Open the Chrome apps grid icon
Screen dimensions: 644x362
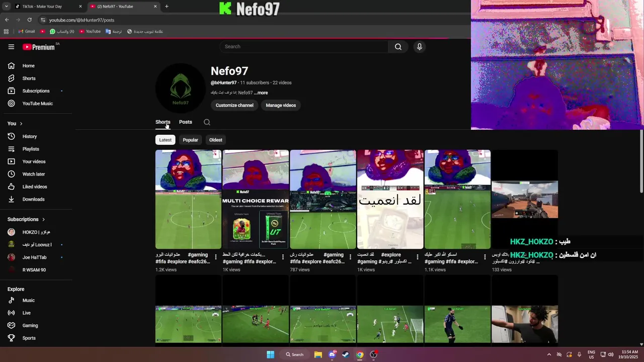pos(6,31)
